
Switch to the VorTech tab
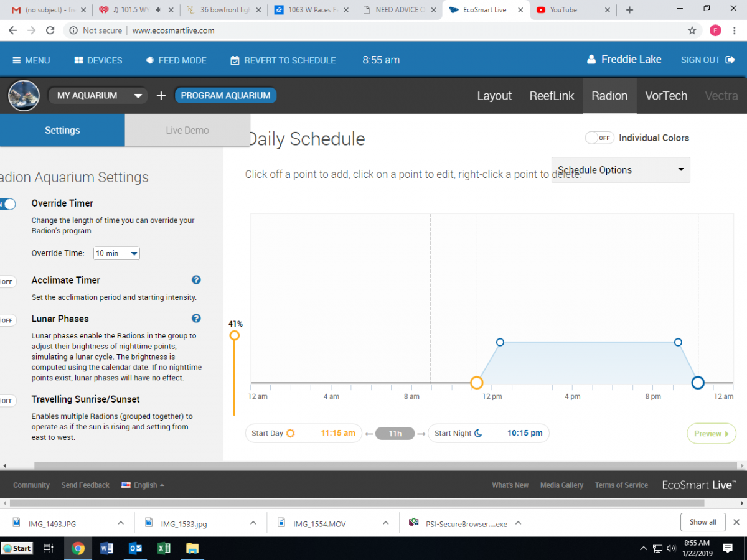point(666,96)
